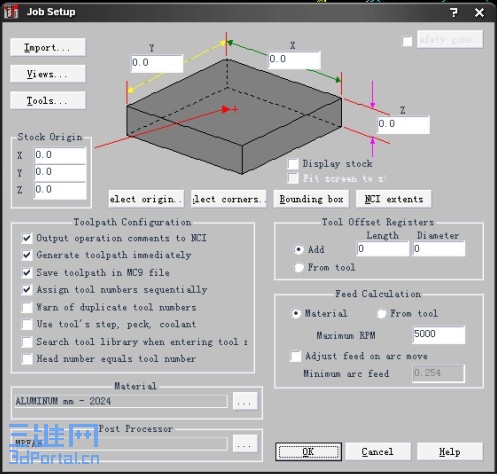Click the ALUMINUM mm - 2024 material field
Viewport: 497px width, 474px height.
(x=121, y=401)
